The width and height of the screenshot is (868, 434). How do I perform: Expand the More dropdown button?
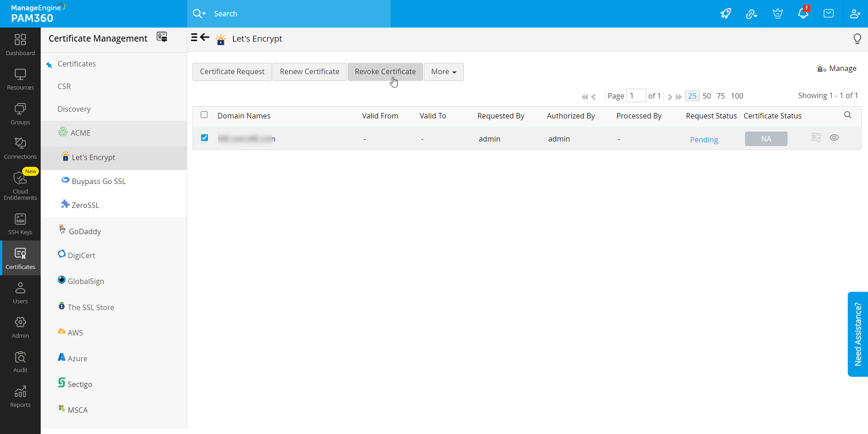coord(443,72)
